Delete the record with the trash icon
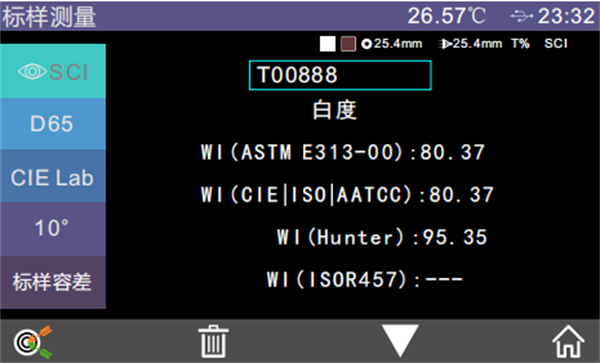 (213, 341)
